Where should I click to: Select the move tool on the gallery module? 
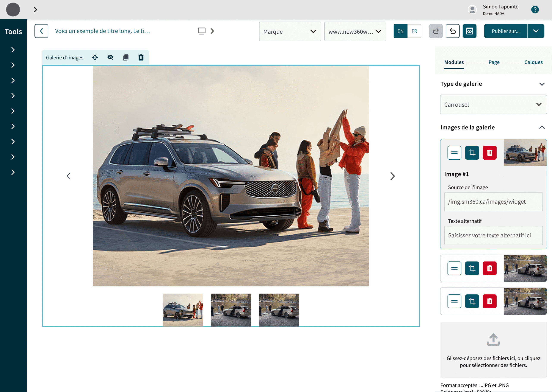[95, 58]
